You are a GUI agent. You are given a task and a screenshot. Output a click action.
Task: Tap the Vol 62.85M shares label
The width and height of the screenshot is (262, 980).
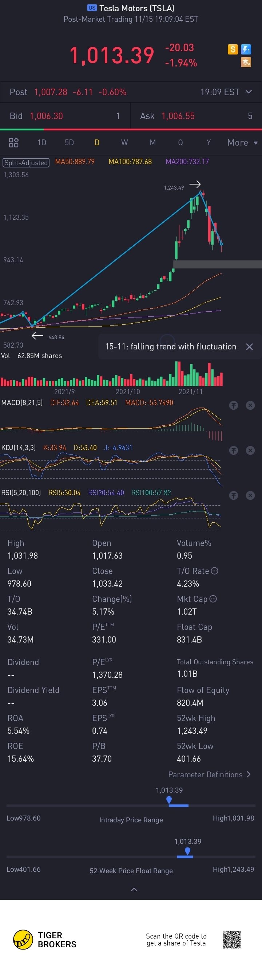[x=31, y=356]
